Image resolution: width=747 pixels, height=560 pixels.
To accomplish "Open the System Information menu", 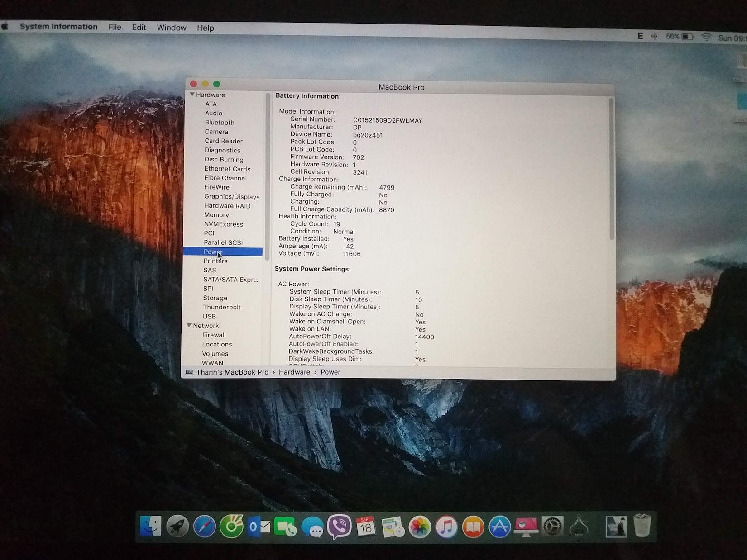I will (x=58, y=27).
